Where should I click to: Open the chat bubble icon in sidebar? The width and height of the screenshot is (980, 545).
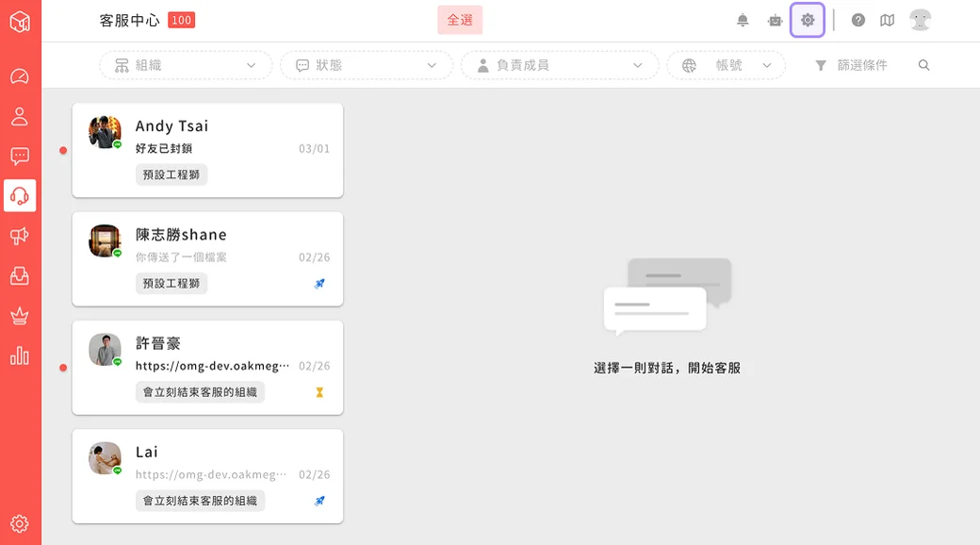tap(20, 156)
